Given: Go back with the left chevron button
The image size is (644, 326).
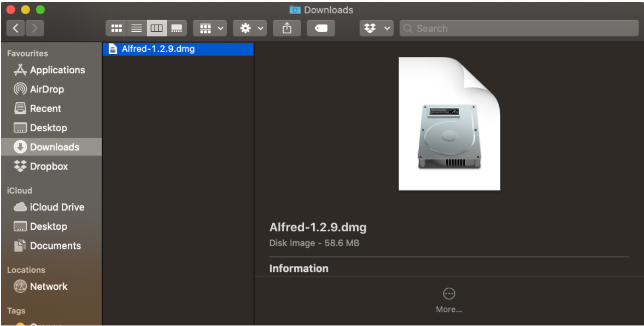Looking at the screenshot, I should tap(16, 28).
